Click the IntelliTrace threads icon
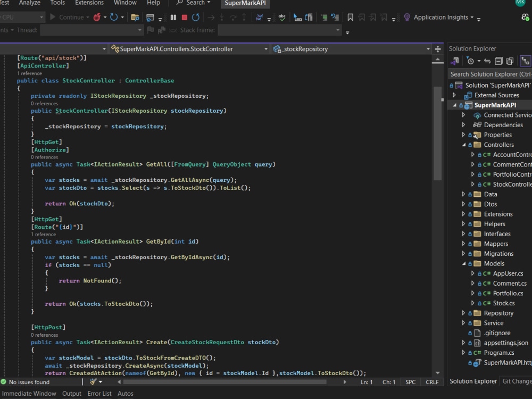 pos(259,18)
